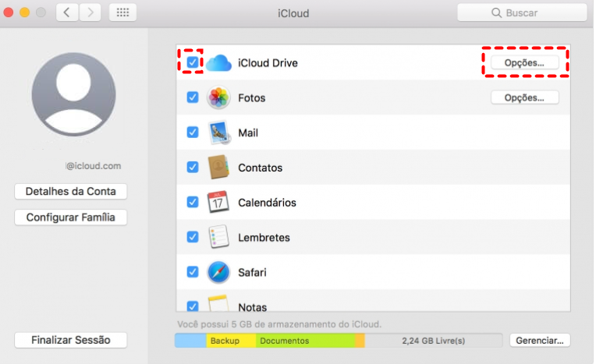
Task: Toggle the Contatos checkbox
Action: 193,167
